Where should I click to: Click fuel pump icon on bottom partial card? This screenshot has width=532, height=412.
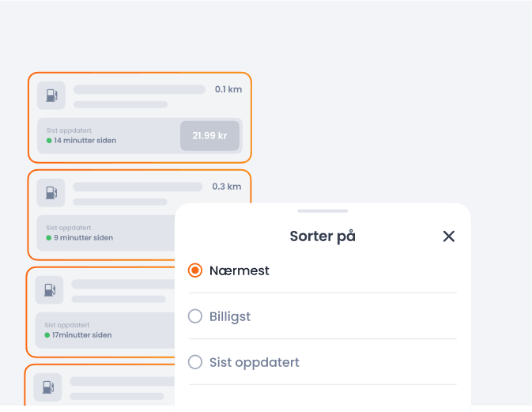pos(48,387)
